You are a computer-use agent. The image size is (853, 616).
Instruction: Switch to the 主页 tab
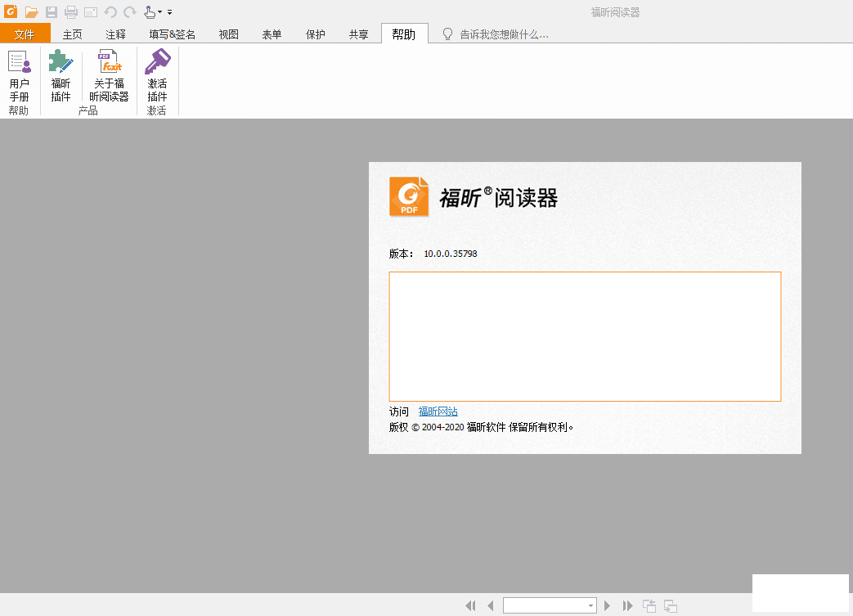[72, 34]
